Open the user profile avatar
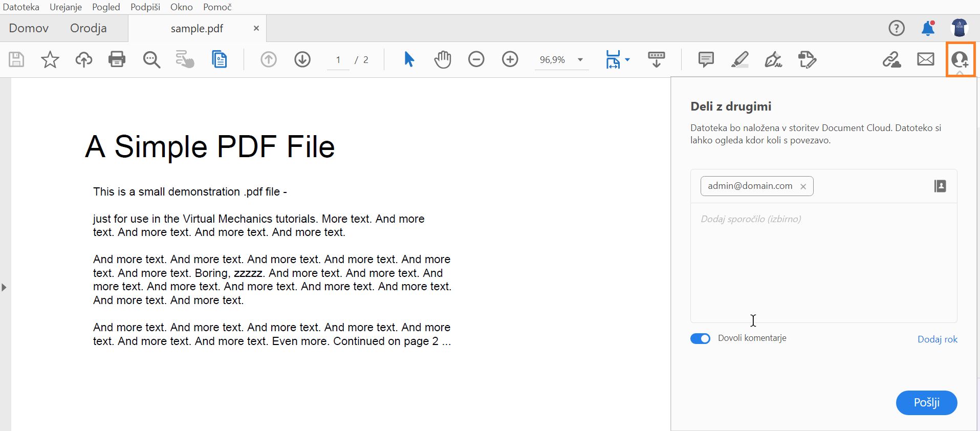 click(960, 28)
